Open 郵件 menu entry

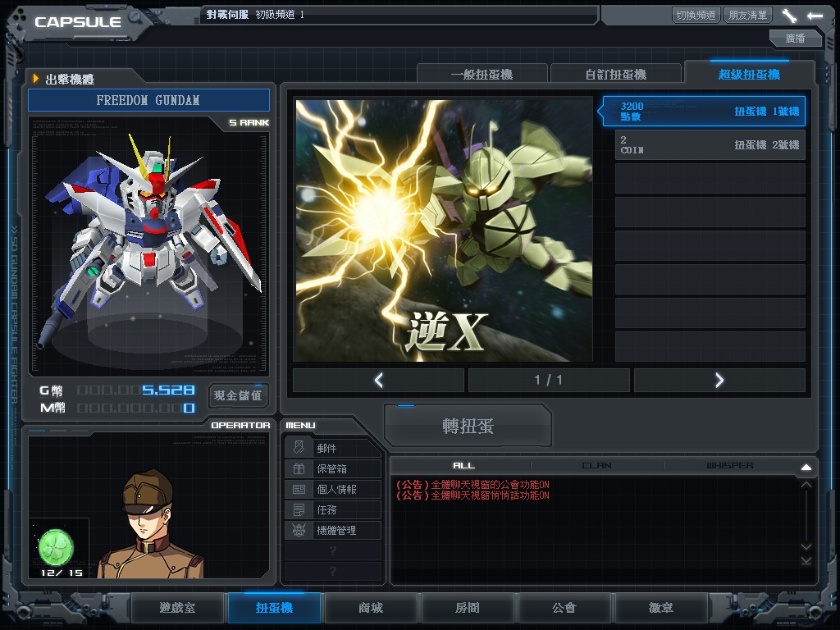tap(333, 448)
